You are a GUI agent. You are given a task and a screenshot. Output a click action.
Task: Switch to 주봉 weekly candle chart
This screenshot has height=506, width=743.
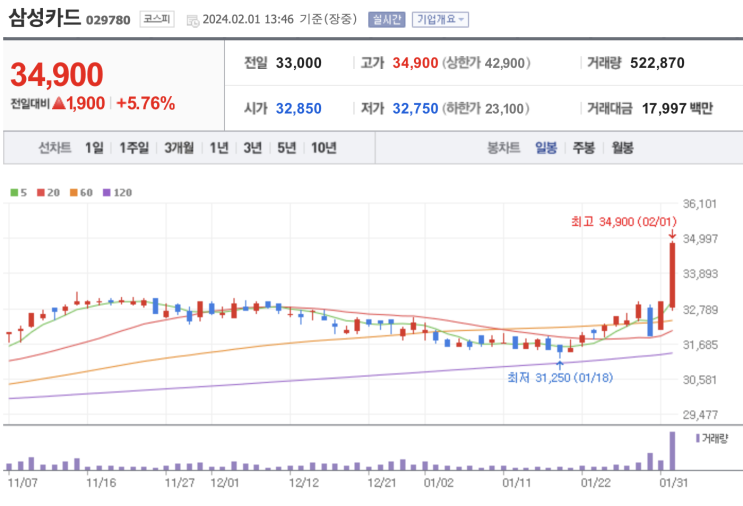point(584,148)
